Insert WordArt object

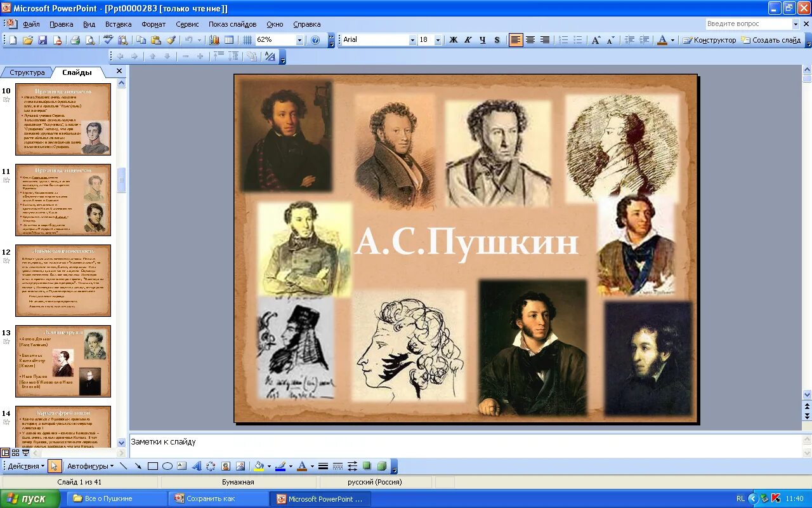[x=196, y=466]
